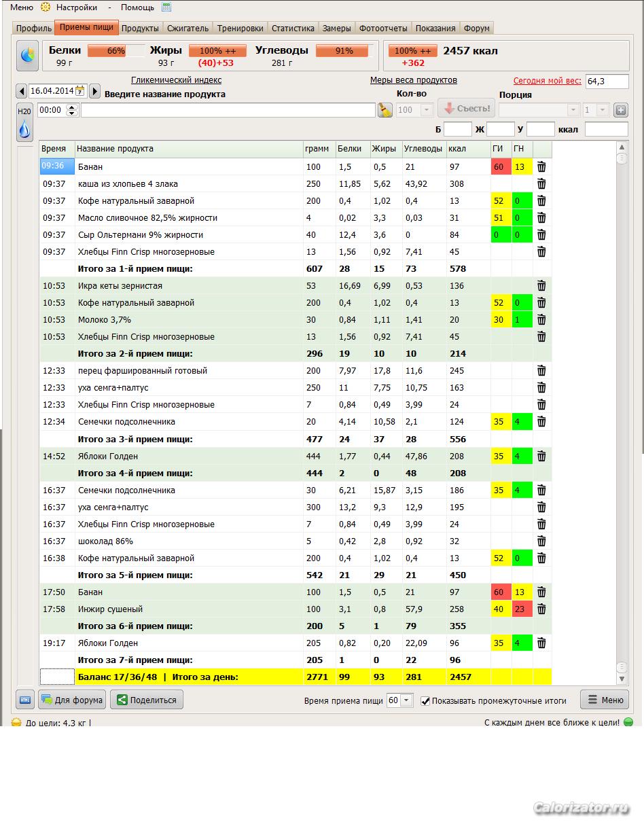This screenshot has width=644, height=822.
Task: Open the Форум tab
Action: click(x=476, y=29)
